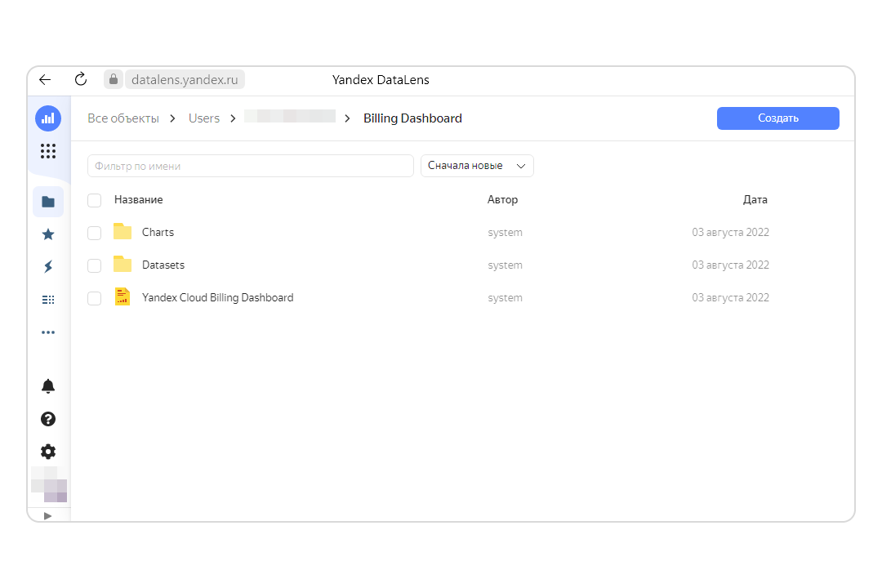Click date '03 августа 2022' in Charts row
Image resolution: width=882 pixels, height=588 pixels.
pos(731,233)
